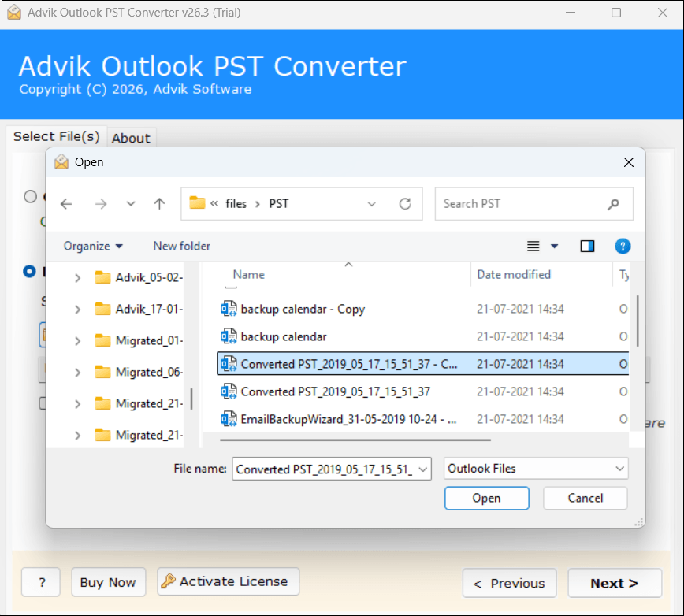This screenshot has height=616, width=684.
Task: Open help in the Open dialog
Action: coord(623,247)
